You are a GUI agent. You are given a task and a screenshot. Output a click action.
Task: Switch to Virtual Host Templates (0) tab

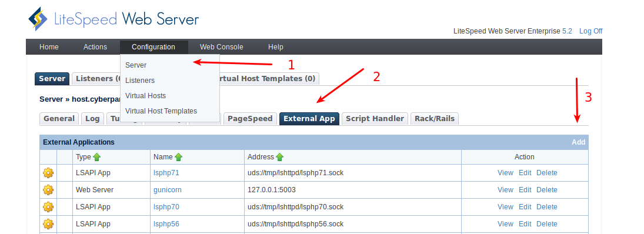pyautogui.click(x=269, y=78)
